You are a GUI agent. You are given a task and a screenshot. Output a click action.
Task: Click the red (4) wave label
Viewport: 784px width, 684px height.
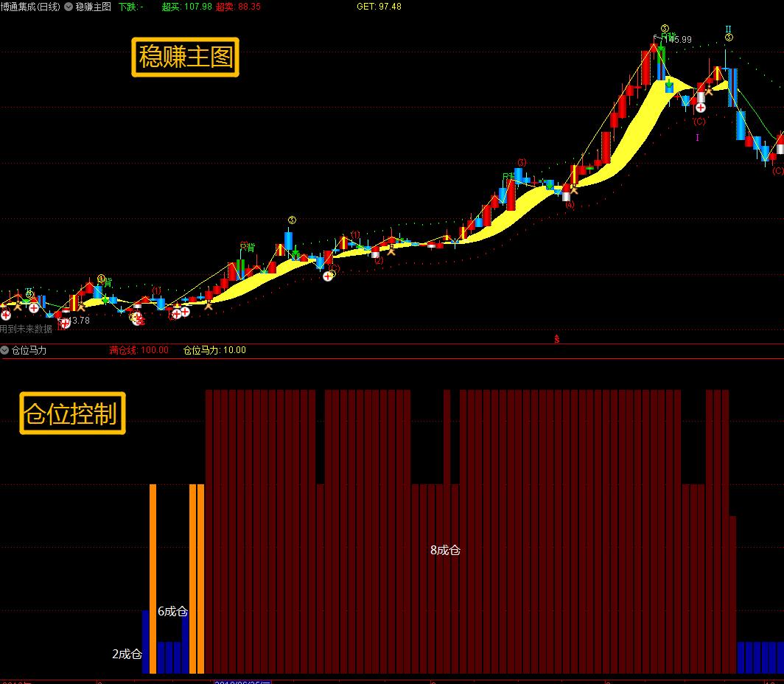(x=570, y=204)
